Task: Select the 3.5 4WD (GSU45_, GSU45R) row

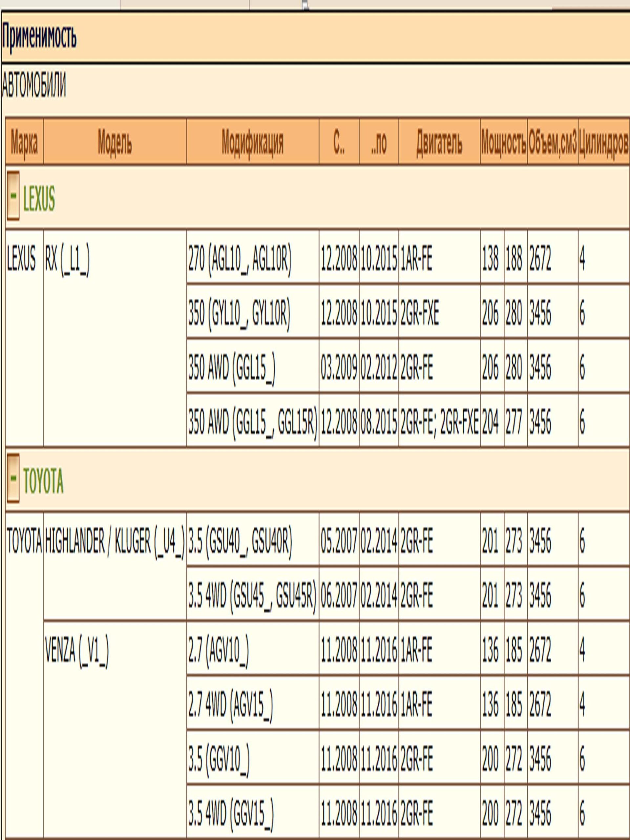Action: tap(252, 595)
